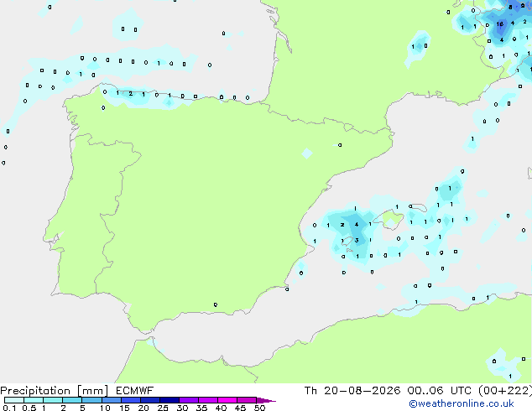Click the 2 mm value on north Spain coast

130,93
